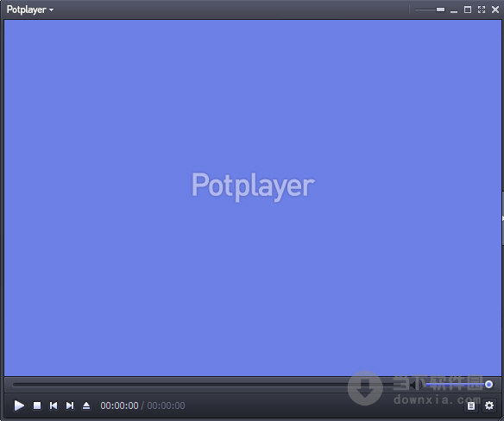
Task: Skip to the previous track
Action: pyautogui.click(x=54, y=405)
